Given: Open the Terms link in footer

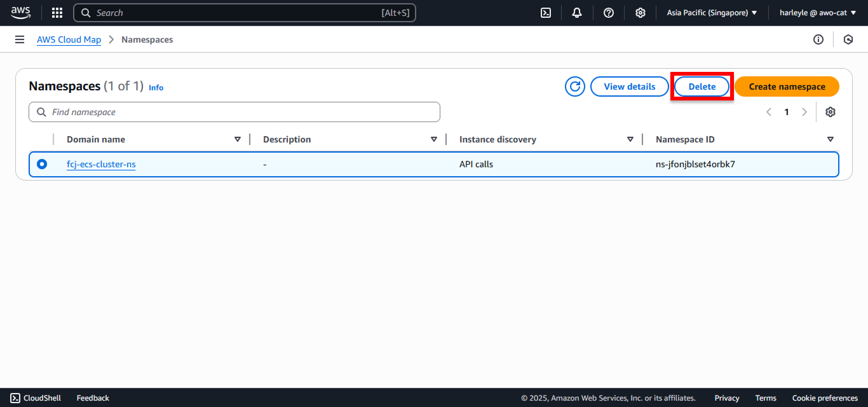Looking at the screenshot, I should 766,398.
